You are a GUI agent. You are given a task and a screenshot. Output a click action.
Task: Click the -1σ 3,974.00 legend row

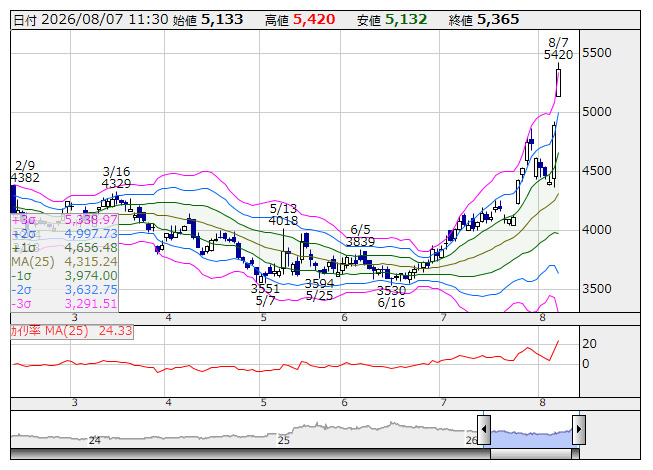point(65,276)
